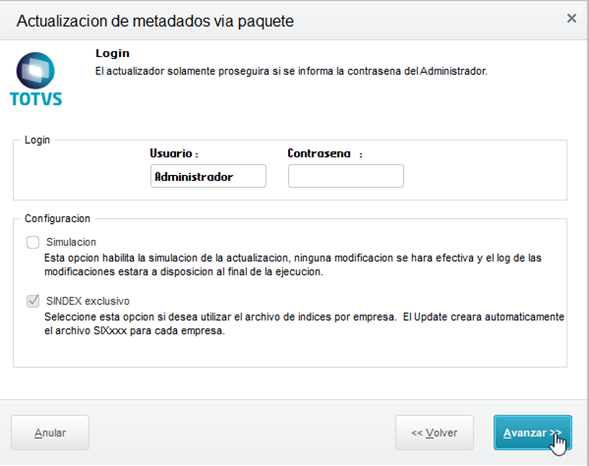Click the Simulacion option label

pyautogui.click(x=71, y=242)
